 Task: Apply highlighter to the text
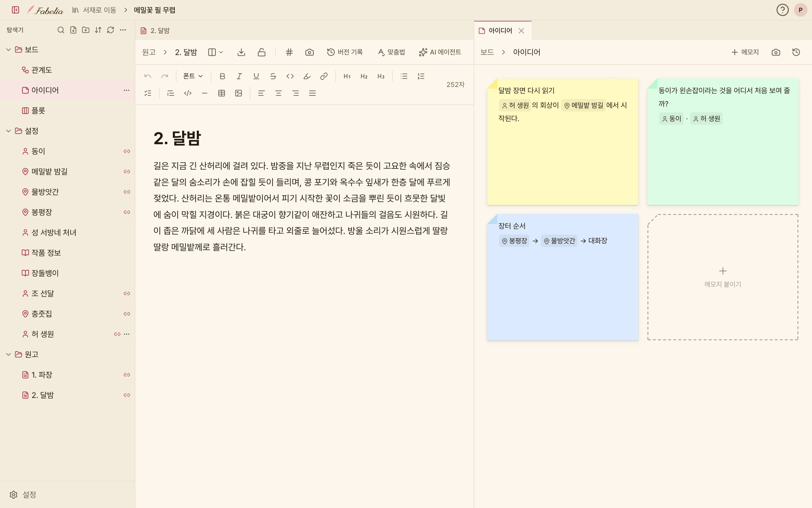tap(307, 76)
